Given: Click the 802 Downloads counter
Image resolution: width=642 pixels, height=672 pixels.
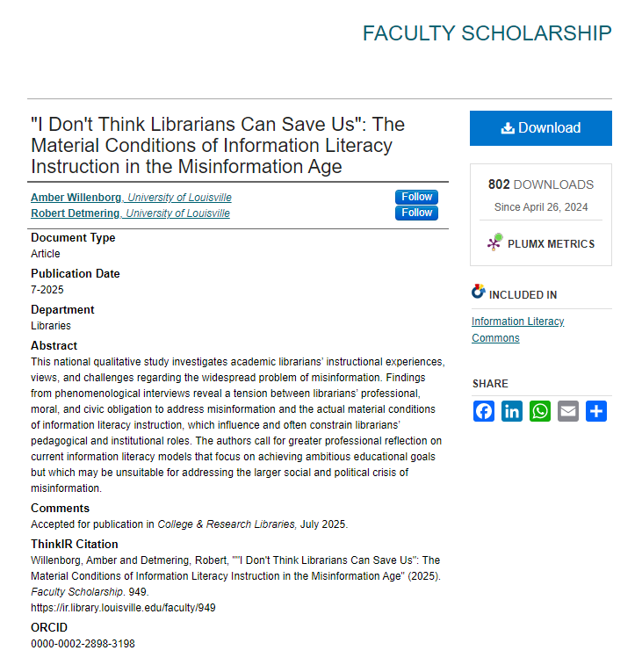Looking at the screenshot, I should pos(540,184).
